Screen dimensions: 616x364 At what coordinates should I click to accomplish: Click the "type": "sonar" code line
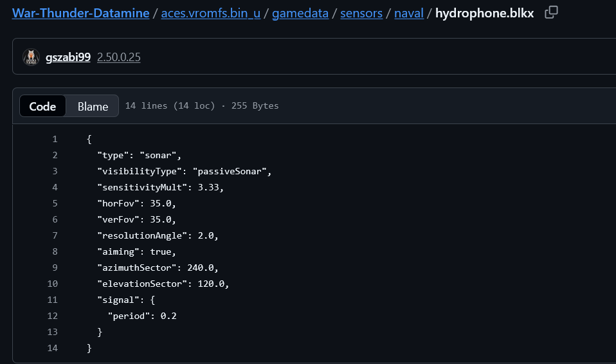point(140,155)
